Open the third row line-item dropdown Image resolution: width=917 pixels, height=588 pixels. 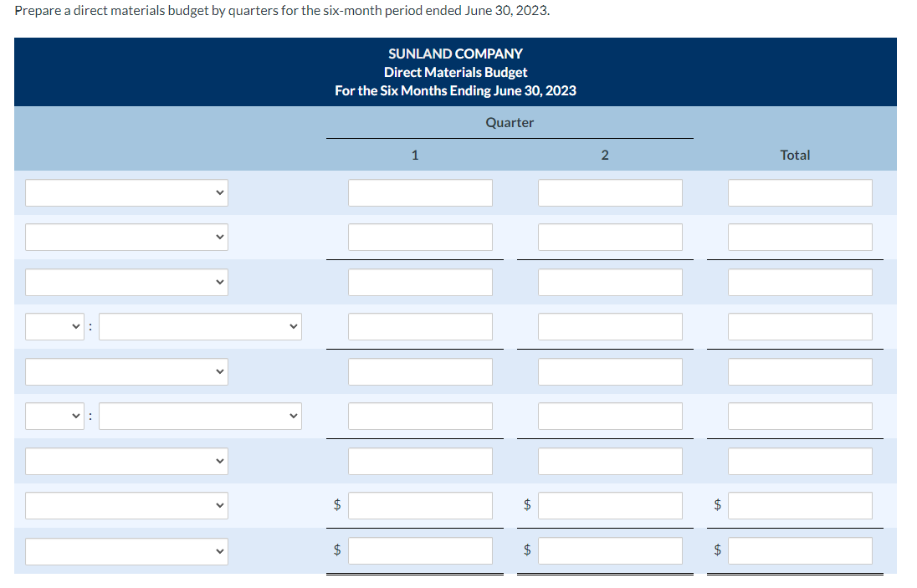(x=126, y=282)
